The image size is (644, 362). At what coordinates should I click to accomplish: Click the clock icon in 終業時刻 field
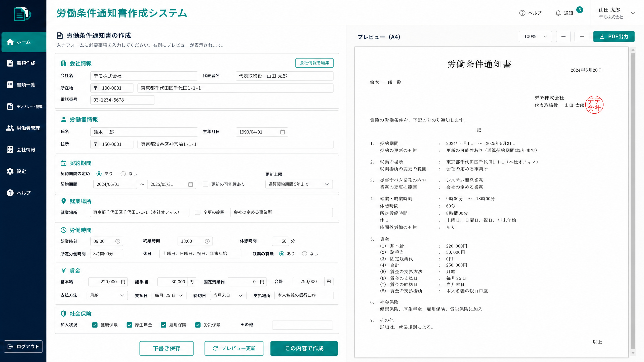click(207, 241)
